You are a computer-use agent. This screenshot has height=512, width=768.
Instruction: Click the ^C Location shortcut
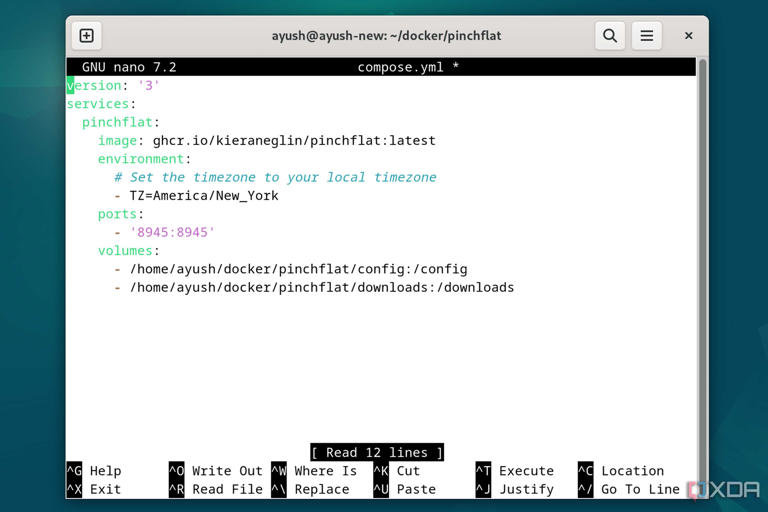[x=621, y=471]
